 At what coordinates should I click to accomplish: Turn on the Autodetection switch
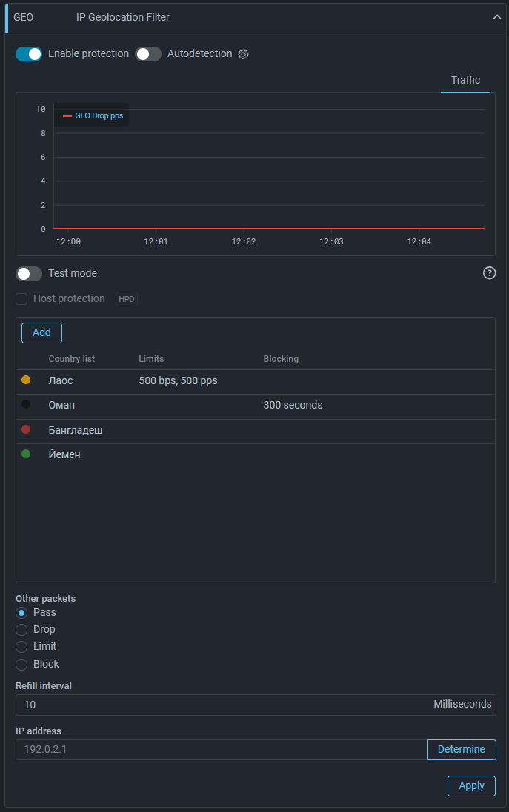tap(148, 54)
